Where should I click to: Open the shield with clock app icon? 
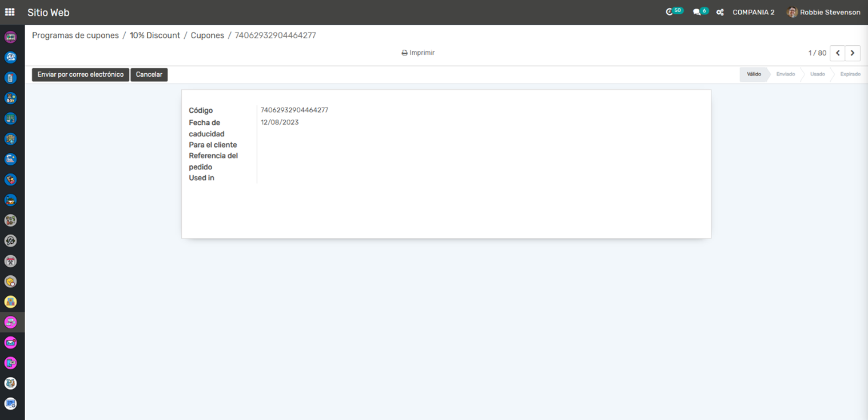coord(10,282)
